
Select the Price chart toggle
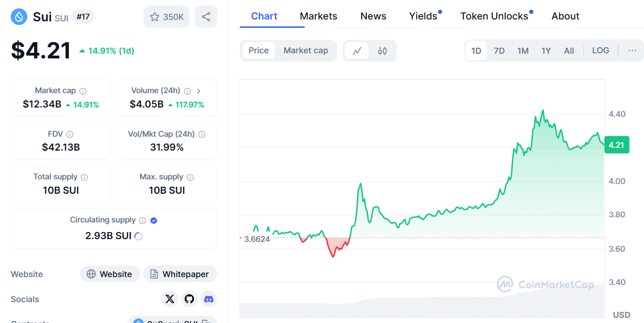tap(258, 51)
